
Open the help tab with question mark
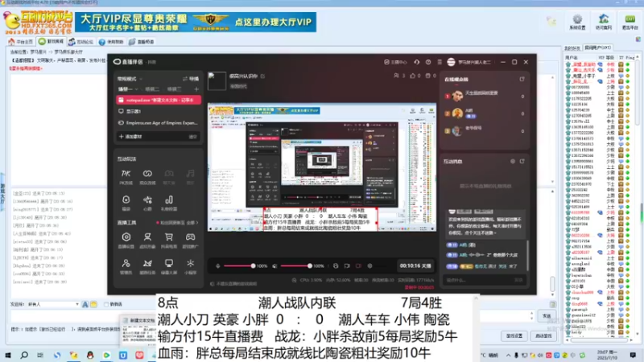tap(111, 42)
